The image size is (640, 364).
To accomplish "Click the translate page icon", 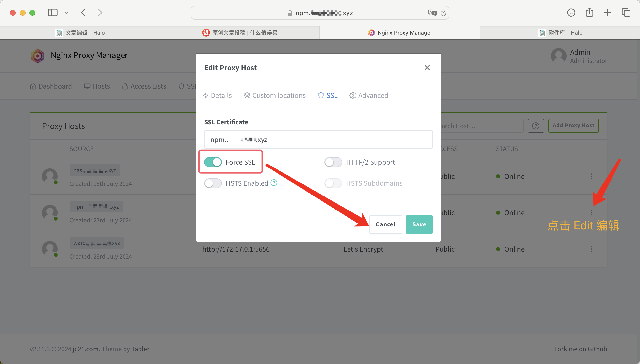I will pyautogui.click(x=432, y=13).
